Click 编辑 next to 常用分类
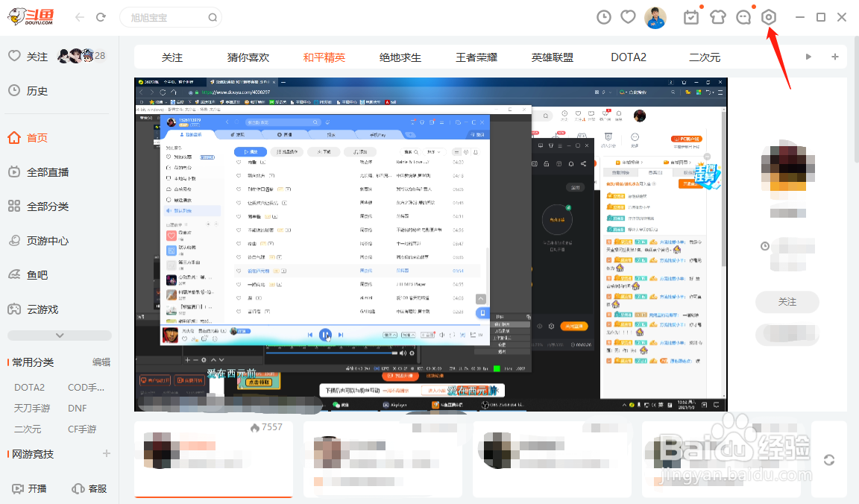Screen dimensions: 859x504 coord(101,362)
